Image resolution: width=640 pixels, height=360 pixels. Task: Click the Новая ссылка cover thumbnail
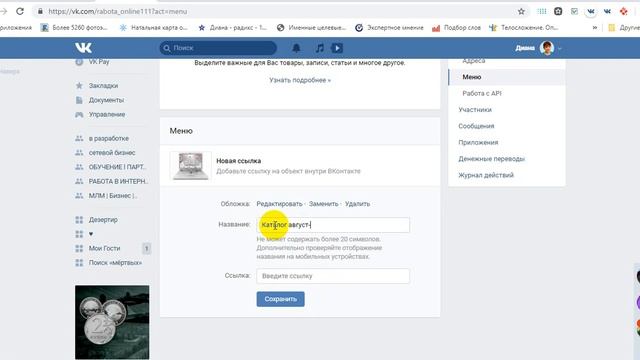coord(190,166)
